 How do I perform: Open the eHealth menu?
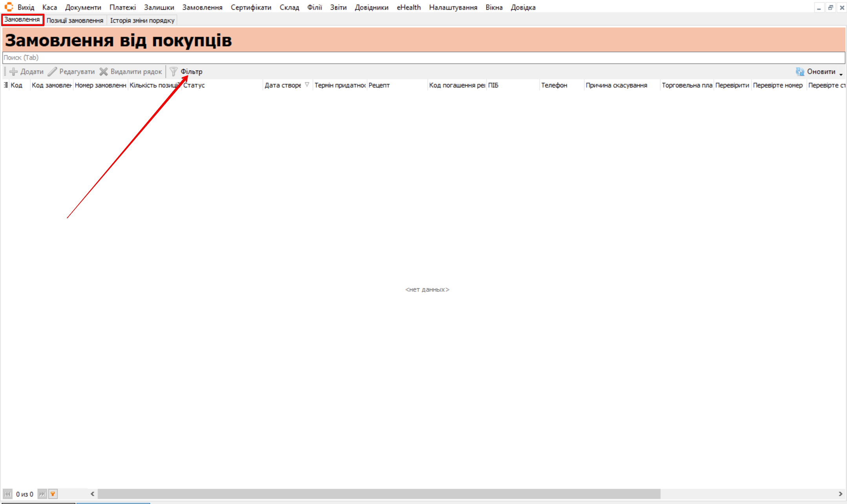click(408, 7)
